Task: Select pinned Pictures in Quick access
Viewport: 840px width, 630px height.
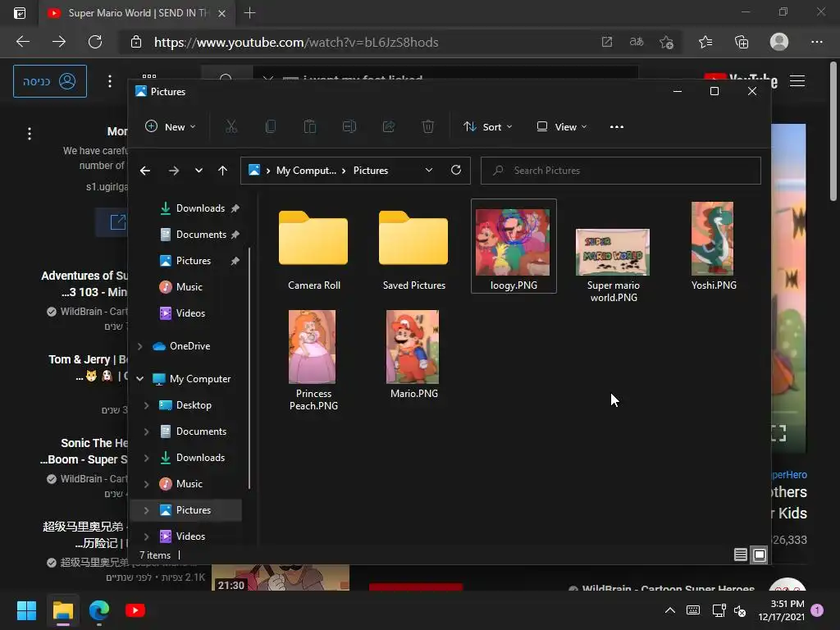Action: pos(192,261)
